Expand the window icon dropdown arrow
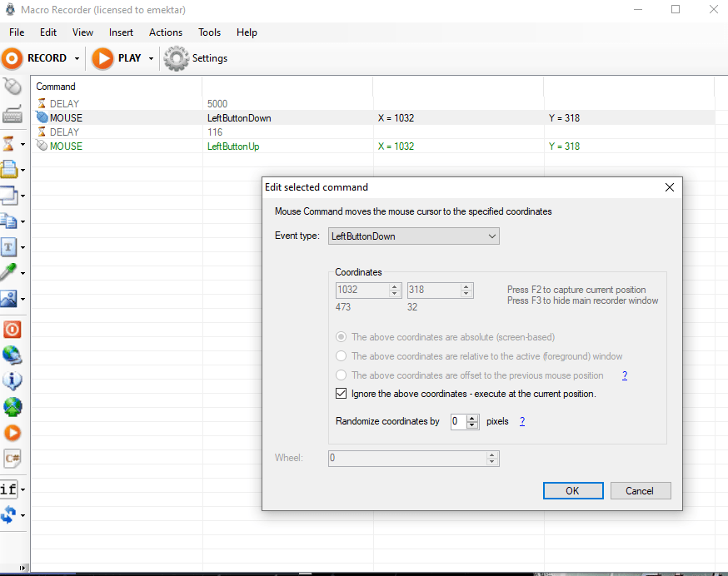 point(22,196)
